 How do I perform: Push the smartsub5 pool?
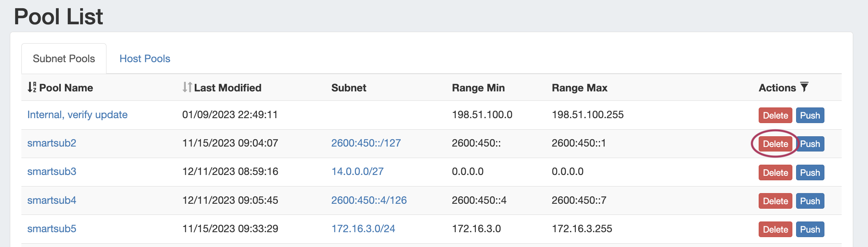click(x=810, y=230)
